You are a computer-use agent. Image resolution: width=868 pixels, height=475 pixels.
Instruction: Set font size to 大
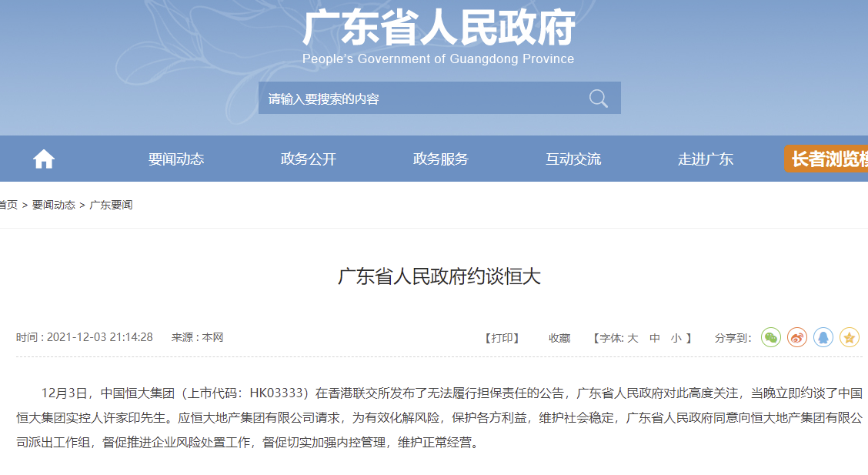[x=633, y=338]
